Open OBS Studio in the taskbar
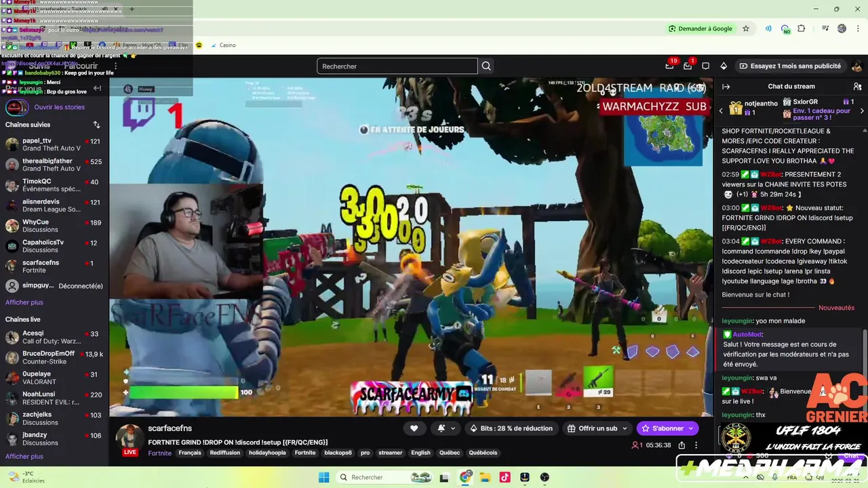 tap(545, 477)
